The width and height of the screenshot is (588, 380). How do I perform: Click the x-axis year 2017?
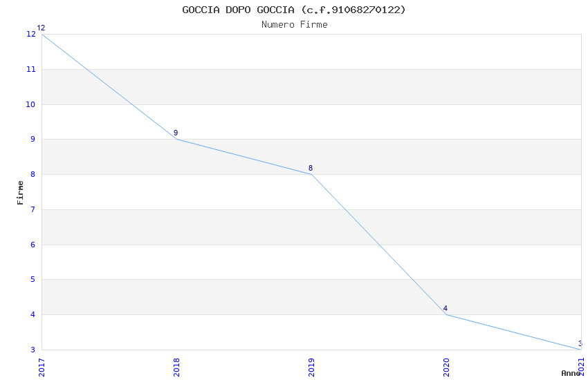[x=42, y=368]
